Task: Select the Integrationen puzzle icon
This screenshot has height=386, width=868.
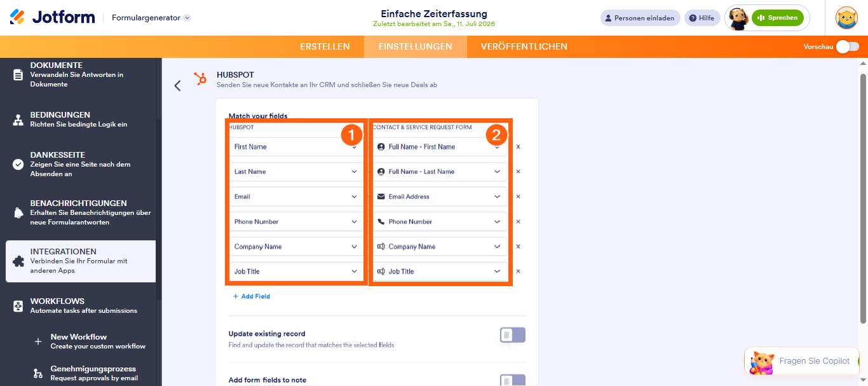Action: pyautogui.click(x=18, y=261)
